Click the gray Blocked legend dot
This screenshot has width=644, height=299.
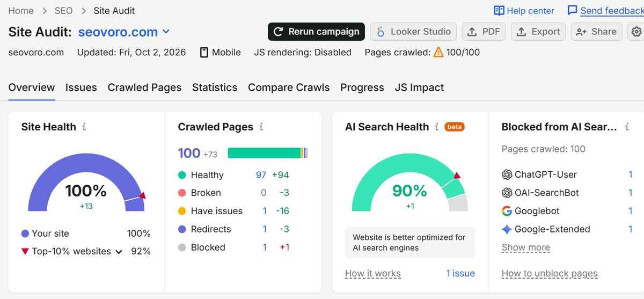click(x=182, y=247)
